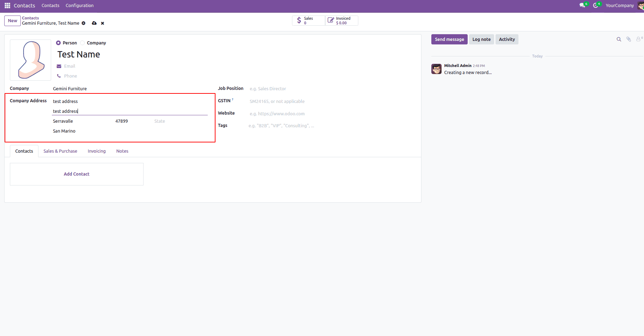Select the Company radio option
The height and width of the screenshot is (336, 644).
tap(83, 43)
